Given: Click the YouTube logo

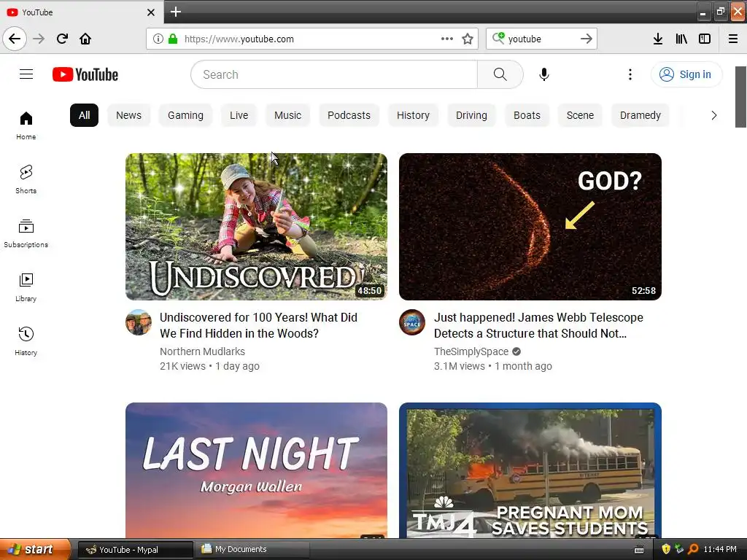Looking at the screenshot, I should (x=85, y=74).
